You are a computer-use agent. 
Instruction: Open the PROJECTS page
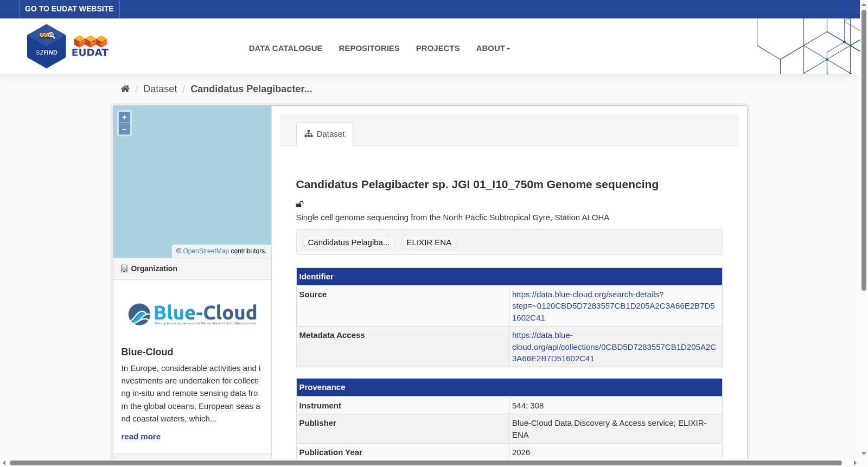[x=438, y=48]
